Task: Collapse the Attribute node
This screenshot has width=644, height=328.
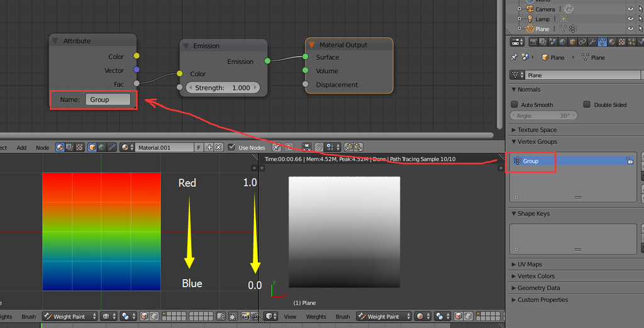Action: 55,41
